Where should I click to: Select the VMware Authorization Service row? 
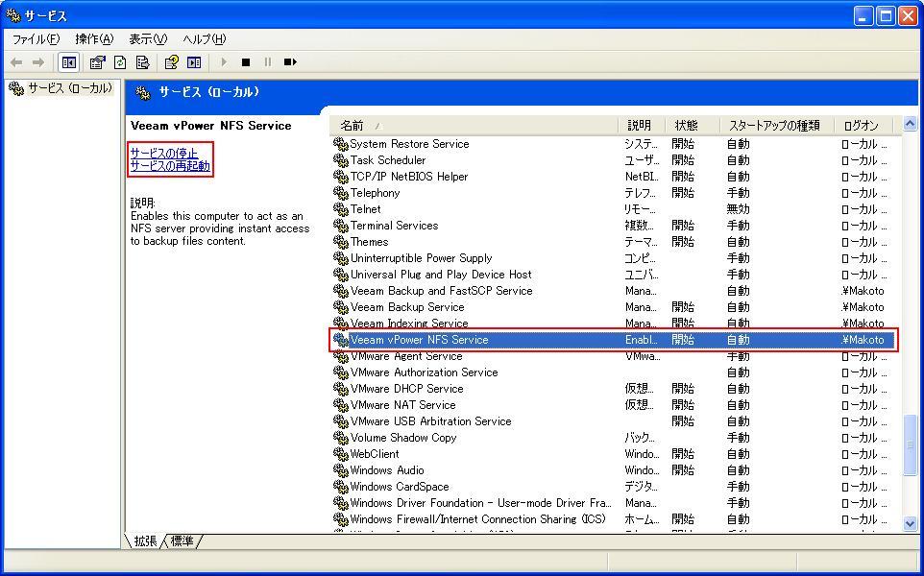pyautogui.click(x=613, y=372)
